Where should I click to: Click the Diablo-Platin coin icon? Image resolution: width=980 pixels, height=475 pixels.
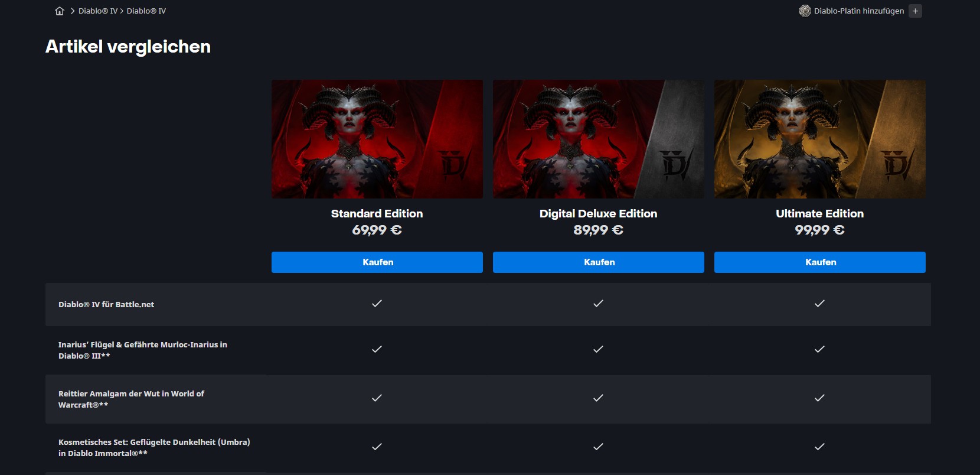805,11
